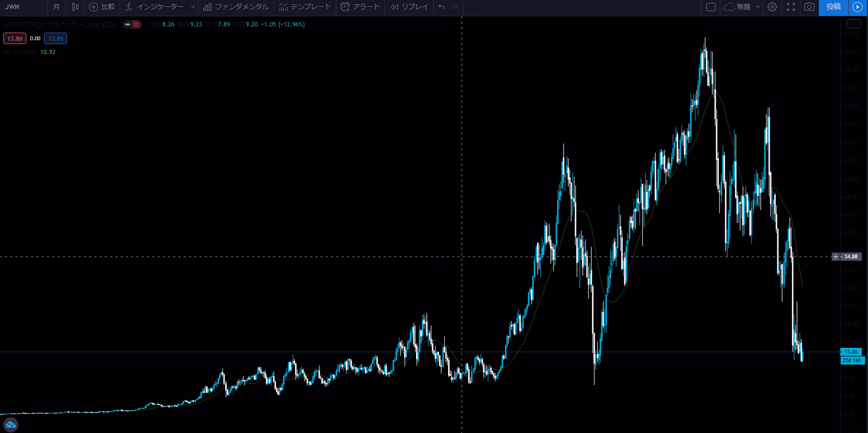Click the layout select square icon

pyautogui.click(x=711, y=7)
